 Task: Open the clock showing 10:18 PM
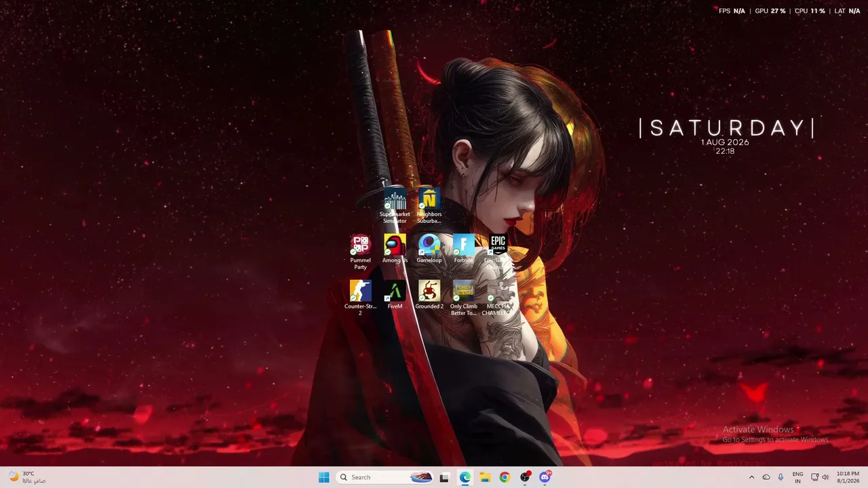[x=848, y=477]
